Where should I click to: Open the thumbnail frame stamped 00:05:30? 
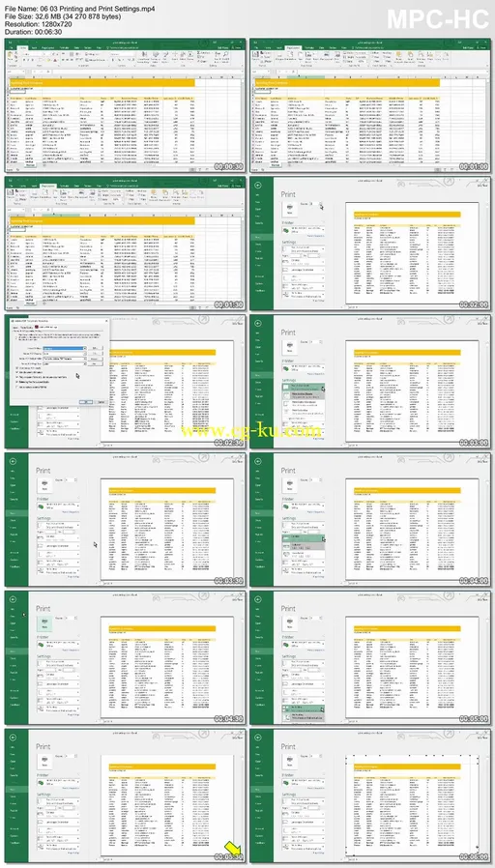(x=125, y=796)
